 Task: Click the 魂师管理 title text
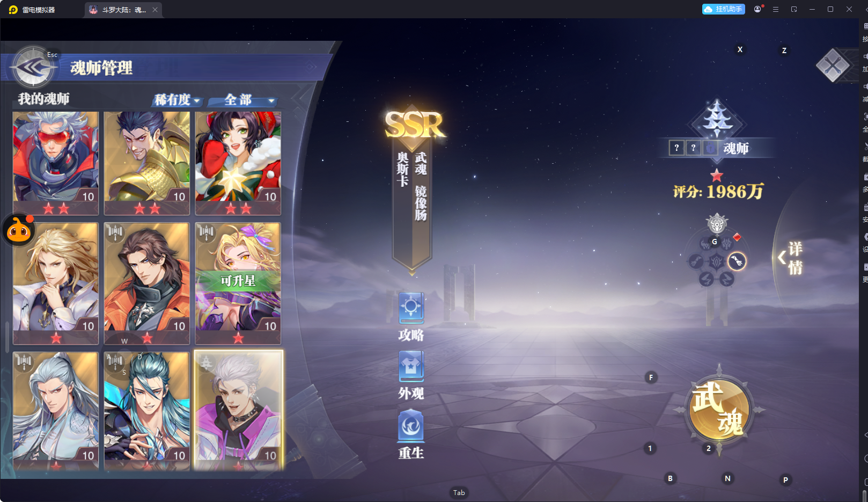pos(101,68)
